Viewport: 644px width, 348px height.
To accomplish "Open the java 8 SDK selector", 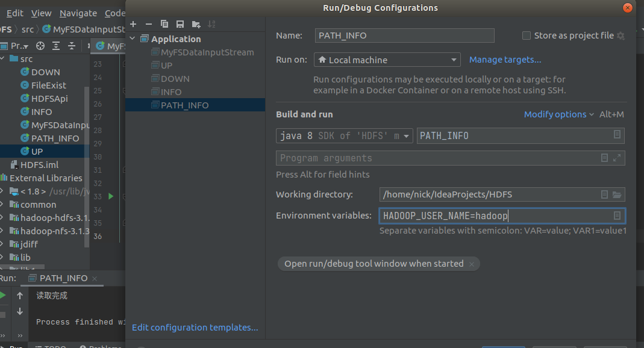I will (x=406, y=135).
